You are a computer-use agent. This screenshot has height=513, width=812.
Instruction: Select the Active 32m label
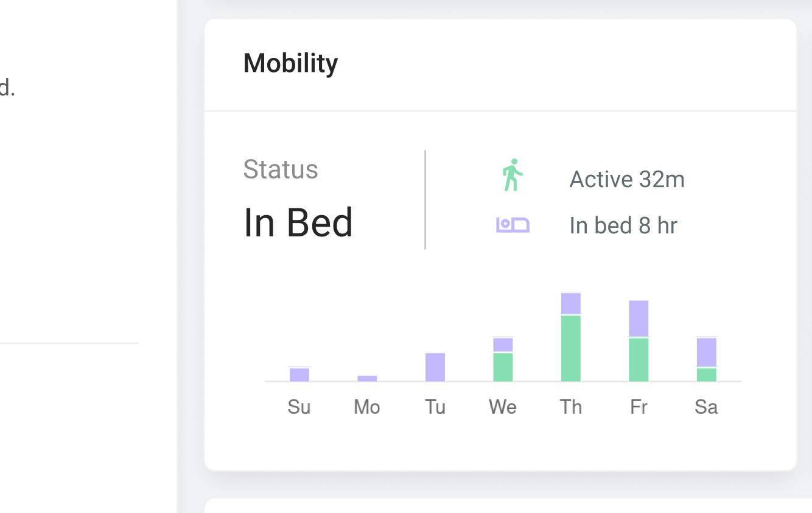[627, 179]
